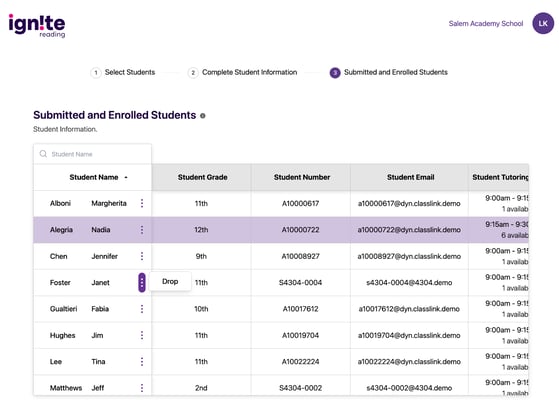Click the 12th grade cell
The height and width of the screenshot is (405, 559).
[201, 230]
